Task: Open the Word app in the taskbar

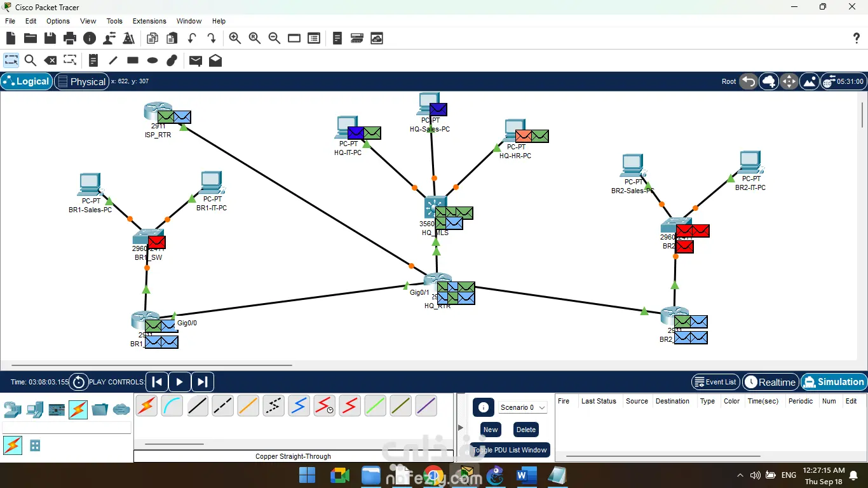Action: point(526,475)
